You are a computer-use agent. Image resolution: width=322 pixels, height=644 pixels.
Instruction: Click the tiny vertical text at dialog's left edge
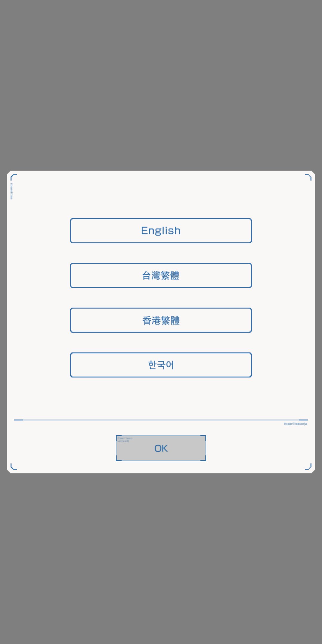[11, 191]
